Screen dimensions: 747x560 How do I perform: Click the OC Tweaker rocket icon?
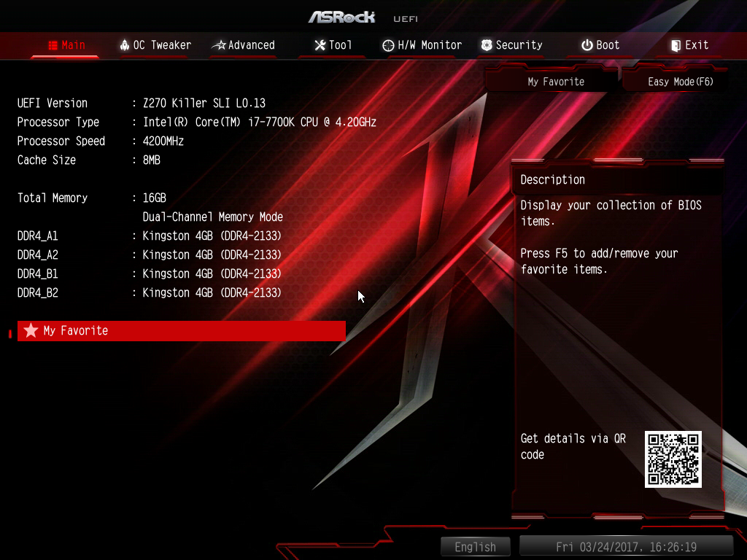pos(124,45)
